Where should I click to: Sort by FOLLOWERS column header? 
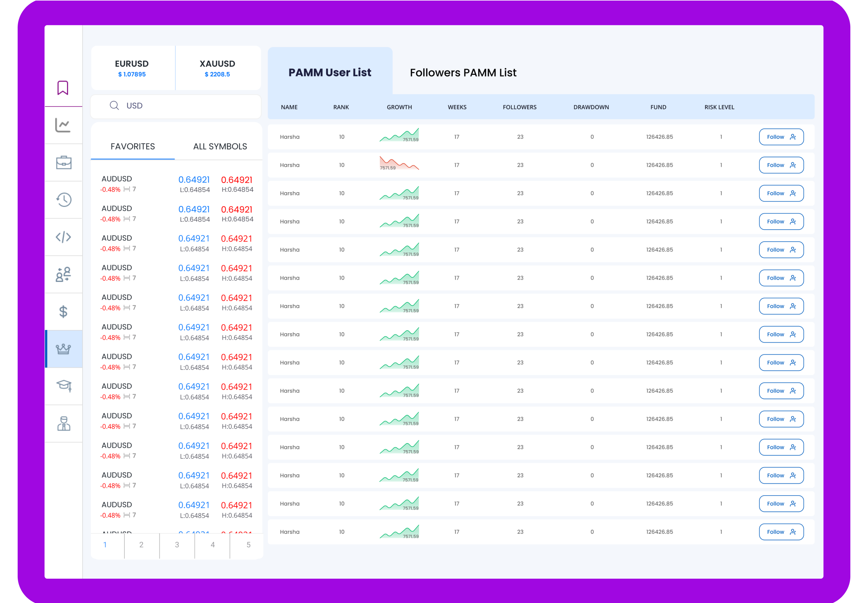pos(519,107)
